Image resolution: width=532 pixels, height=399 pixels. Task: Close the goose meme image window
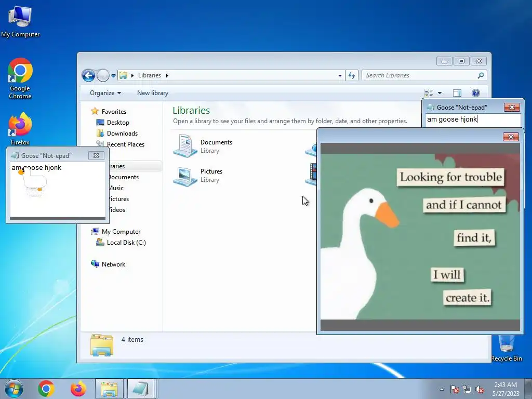(511, 137)
